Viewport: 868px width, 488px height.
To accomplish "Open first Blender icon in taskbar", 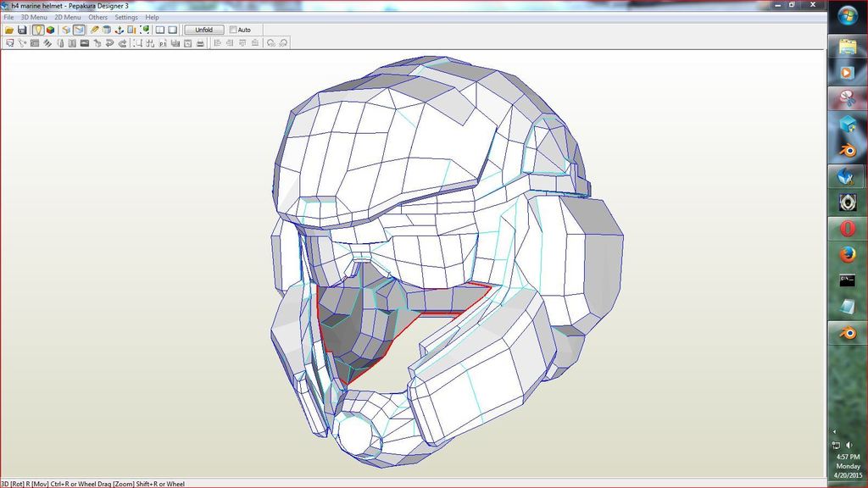I will 848,150.
